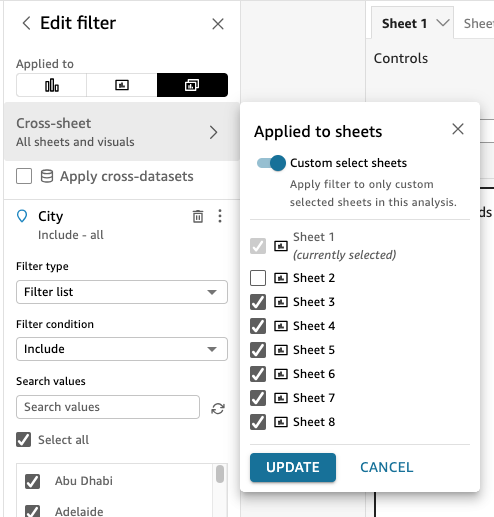The height and width of the screenshot is (517, 494).
Task: Open City filter three-dot options menu
Action: (x=220, y=216)
